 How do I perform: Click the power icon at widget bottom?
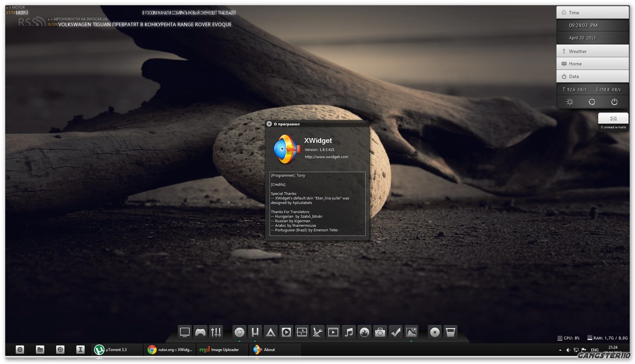pos(614,102)
